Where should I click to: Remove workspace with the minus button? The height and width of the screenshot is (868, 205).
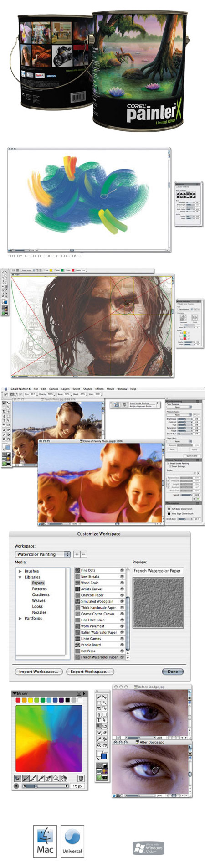(84, 554)
